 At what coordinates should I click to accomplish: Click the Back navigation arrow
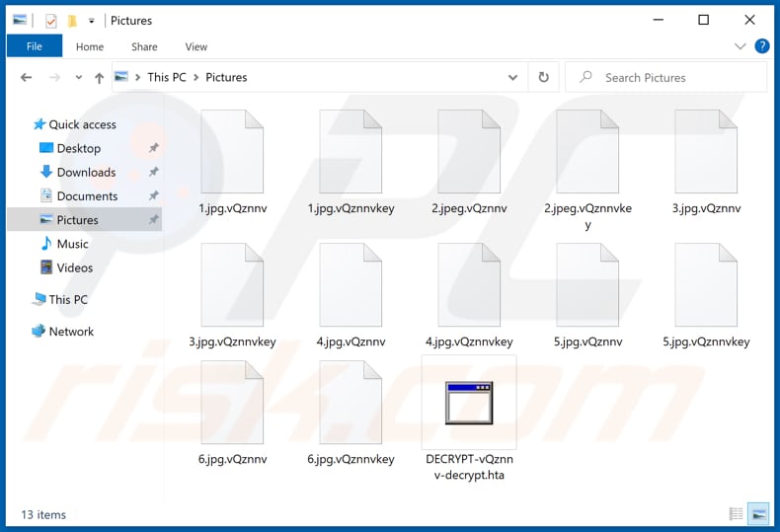(26, 77)
